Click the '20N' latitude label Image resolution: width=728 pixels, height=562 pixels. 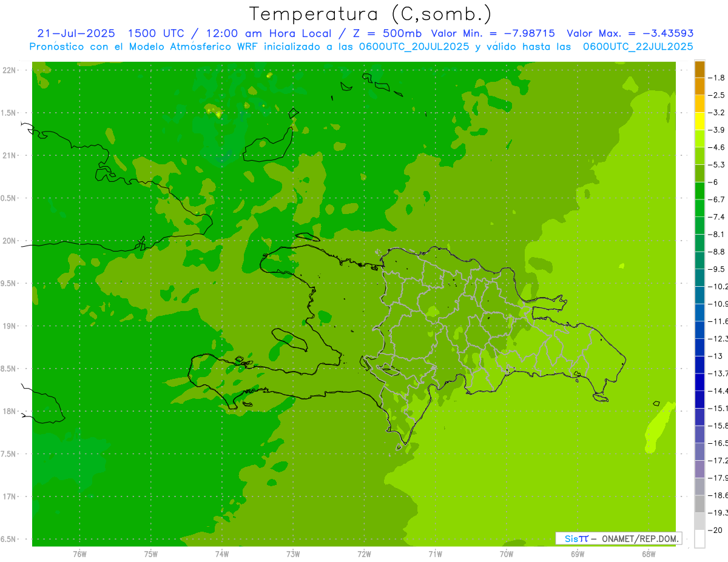[x=9, y=241]
